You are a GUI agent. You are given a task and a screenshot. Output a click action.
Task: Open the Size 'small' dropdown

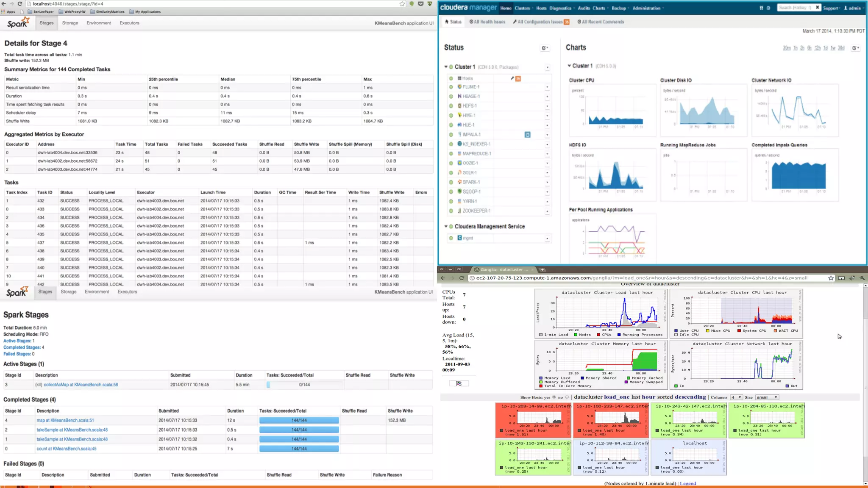click(x=767, y=397)
